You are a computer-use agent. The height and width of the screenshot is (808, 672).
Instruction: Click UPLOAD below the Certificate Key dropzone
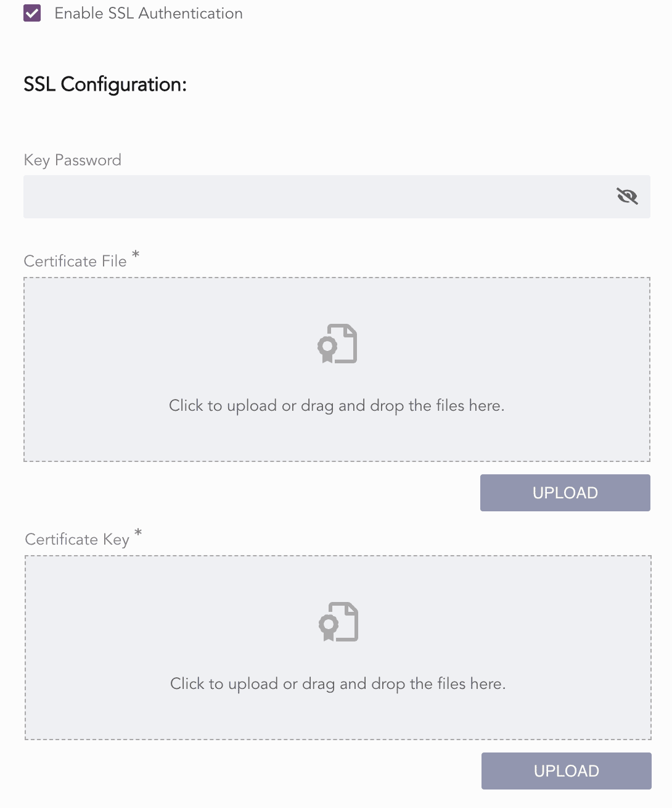click(566, 770)
